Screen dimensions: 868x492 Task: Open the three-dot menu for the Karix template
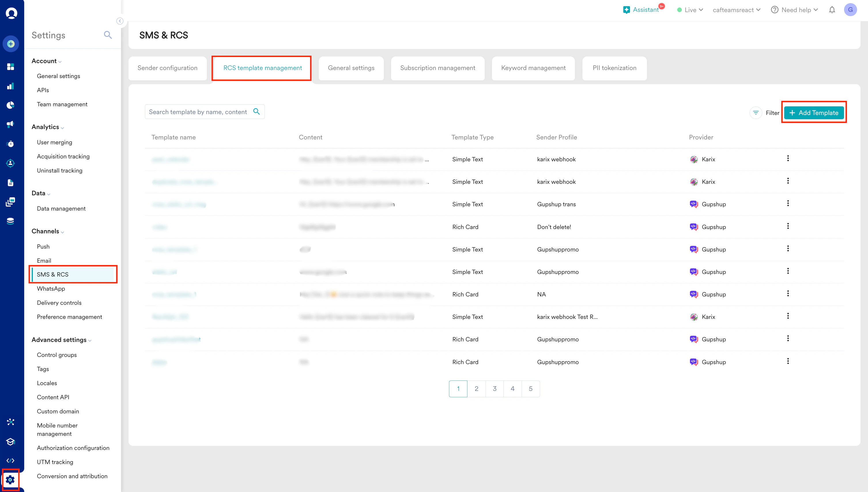click(x=788, y=158)
